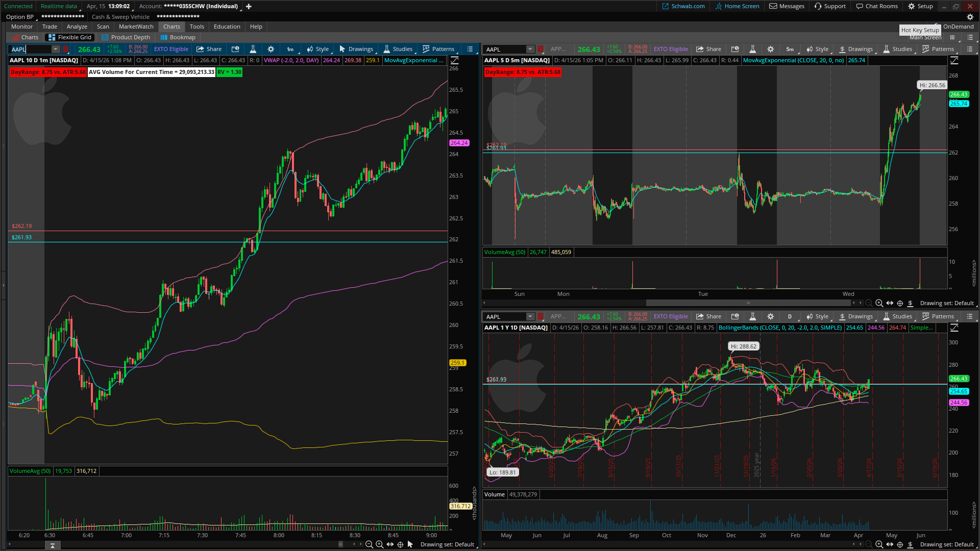Open the Product Depth subtab

click(126, 38)
